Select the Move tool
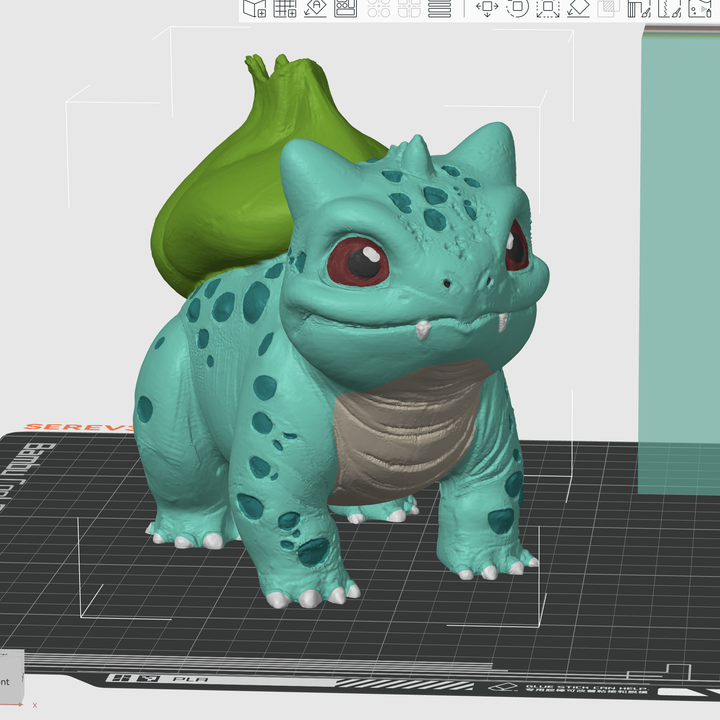The width and height of the screenshot is (720, 720). point(487,9)
